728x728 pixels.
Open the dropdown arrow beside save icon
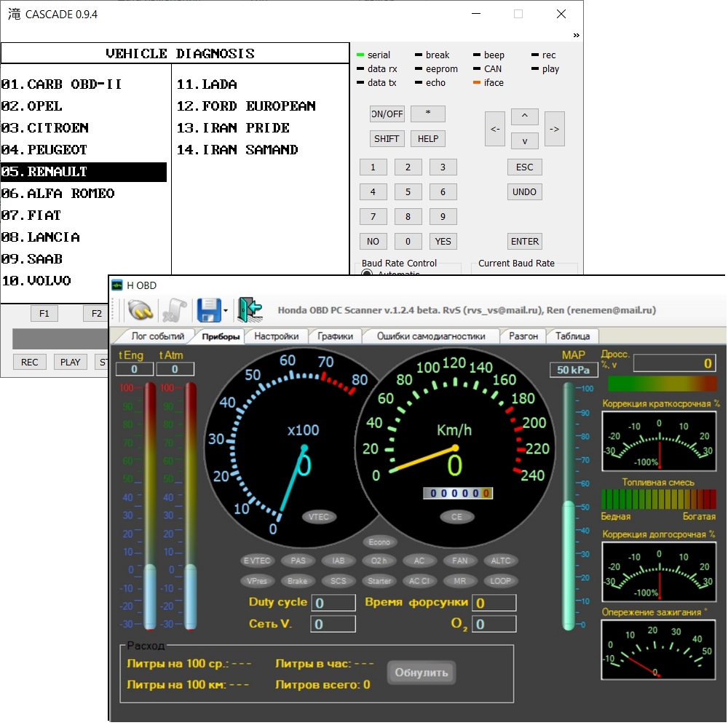(x=226, y=311)
